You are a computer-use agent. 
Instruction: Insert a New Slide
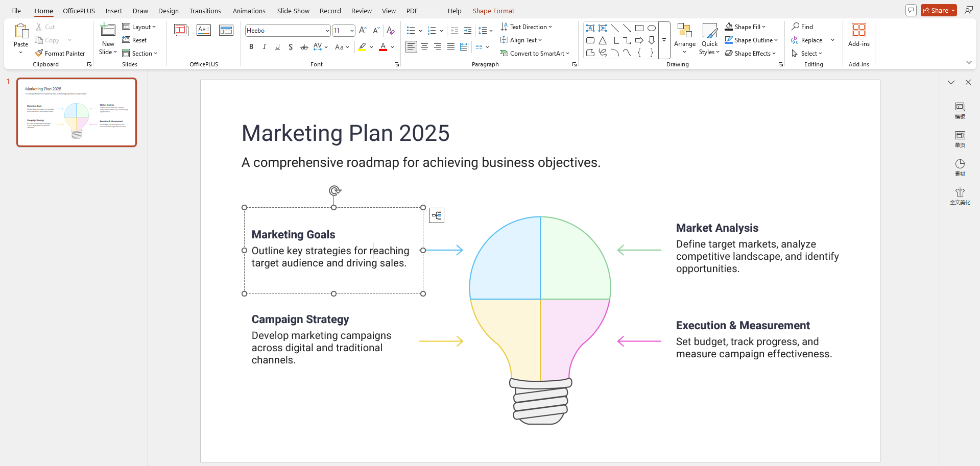point(108,39)
